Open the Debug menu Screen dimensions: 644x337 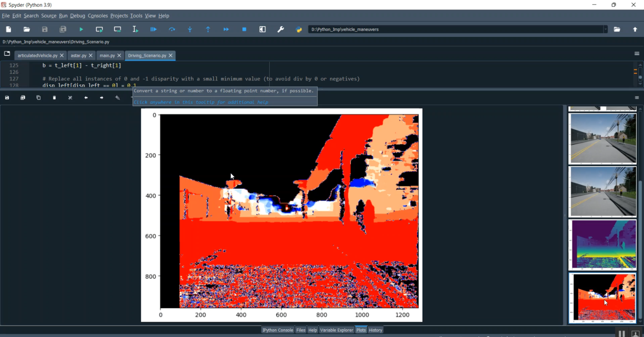[x=78, y=15]
